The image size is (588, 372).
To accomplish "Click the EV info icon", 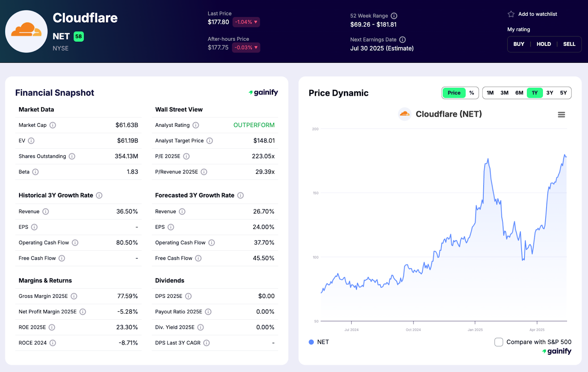I will coord(31,141).
